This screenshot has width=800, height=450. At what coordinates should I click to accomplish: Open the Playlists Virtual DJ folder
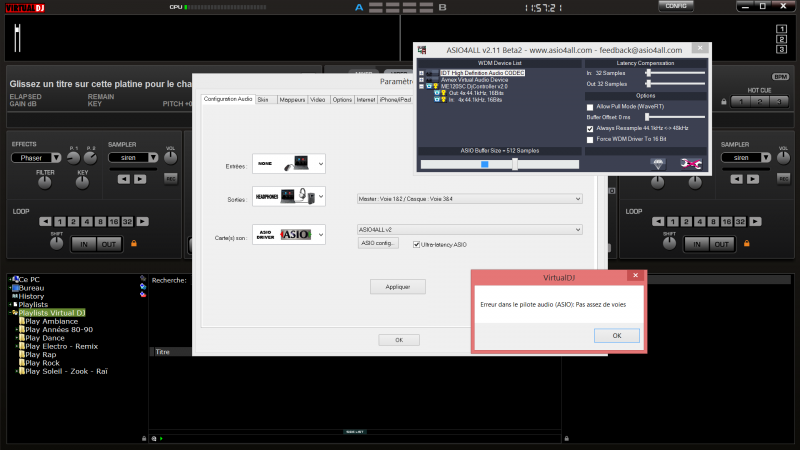tap(51, 313)
